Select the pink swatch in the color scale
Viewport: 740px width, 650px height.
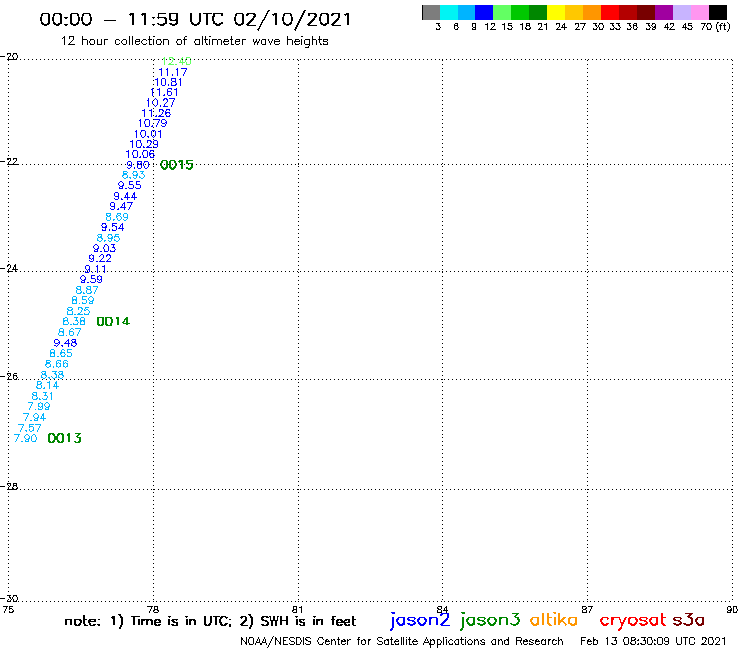[x=699, y=12]
